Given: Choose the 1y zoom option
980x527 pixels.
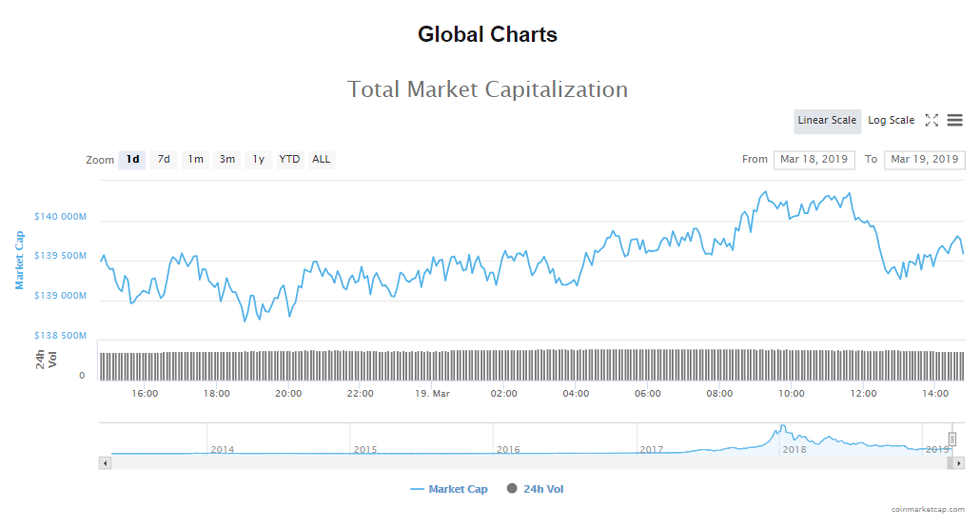Looking at the screenshot, I should (258, 160).
